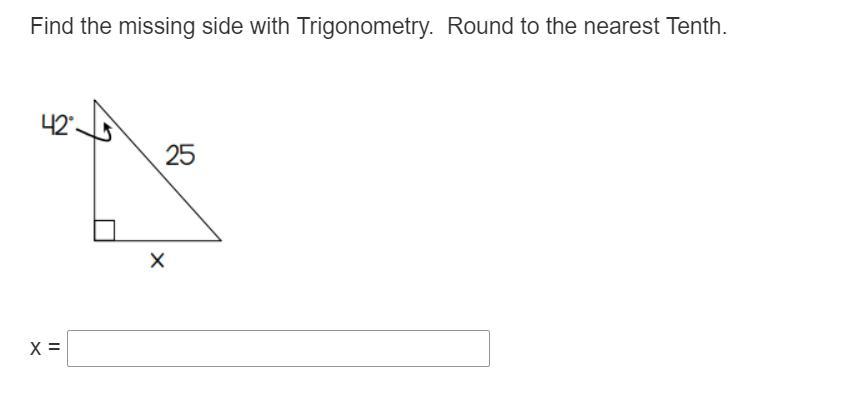
Task: Click the word "Trigonometry" in the instructions
Action: click(x=364, y=27)
